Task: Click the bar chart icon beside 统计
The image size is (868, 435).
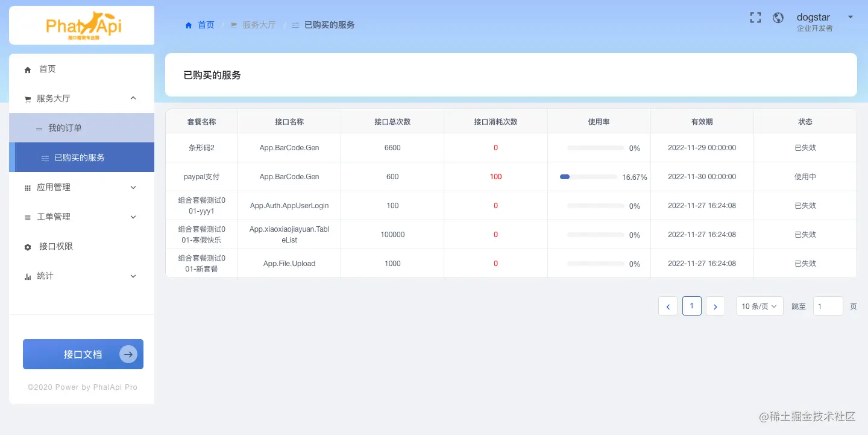Action: coord(28,277)
